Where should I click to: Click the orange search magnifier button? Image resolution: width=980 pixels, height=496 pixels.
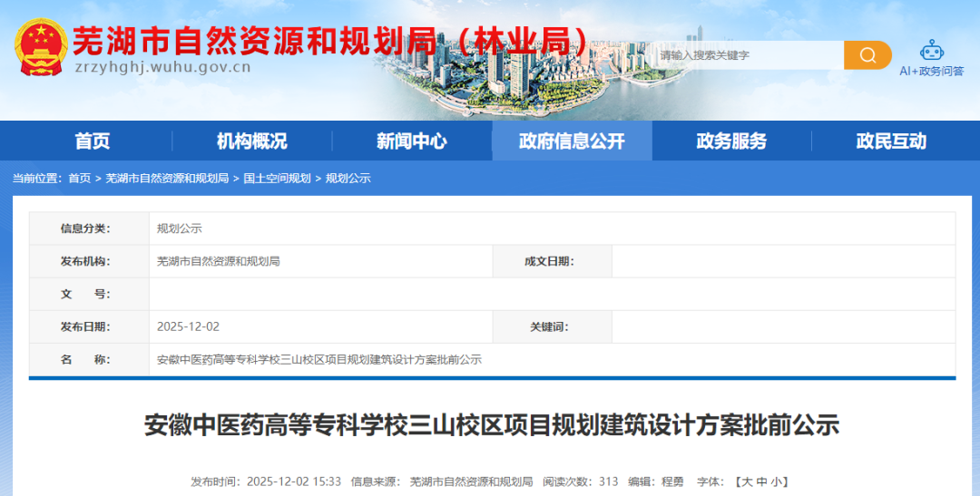pyautogui.click(x=867, y=55)
